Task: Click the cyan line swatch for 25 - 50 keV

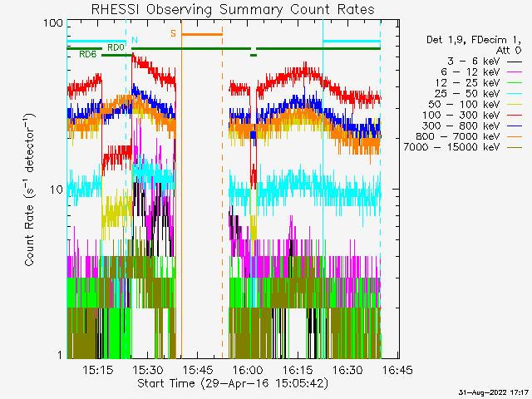Action: (515, 94)
